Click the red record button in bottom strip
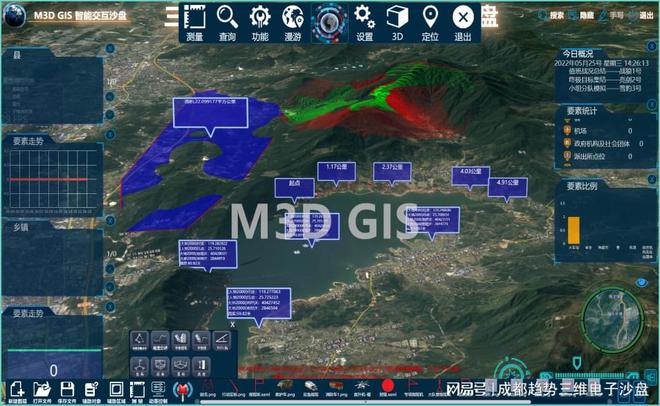The height and width of the screenshot is (406, 660). coord(387,385)
